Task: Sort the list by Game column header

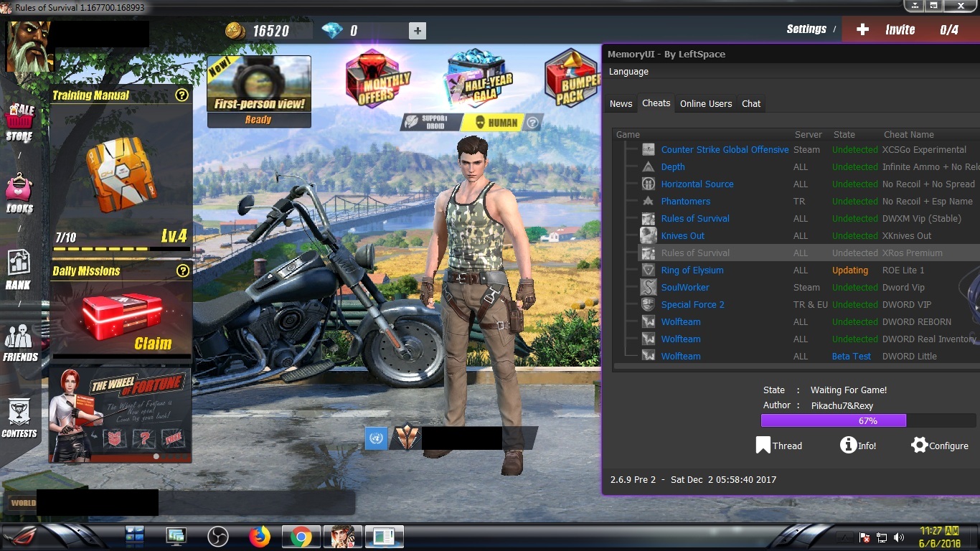Action: click(628, 135)
